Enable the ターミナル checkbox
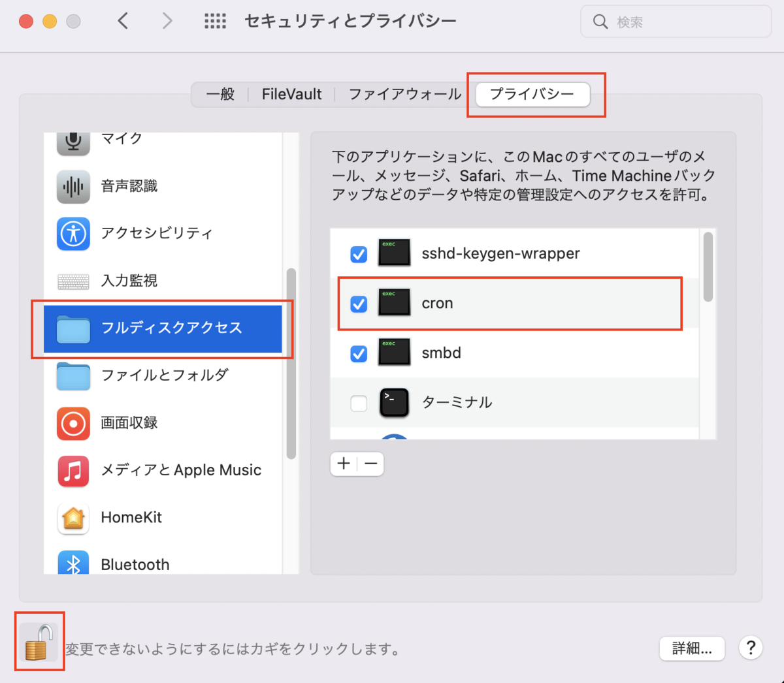The height and width of the screenshot is (683, 784). click(x=359, y=403)
